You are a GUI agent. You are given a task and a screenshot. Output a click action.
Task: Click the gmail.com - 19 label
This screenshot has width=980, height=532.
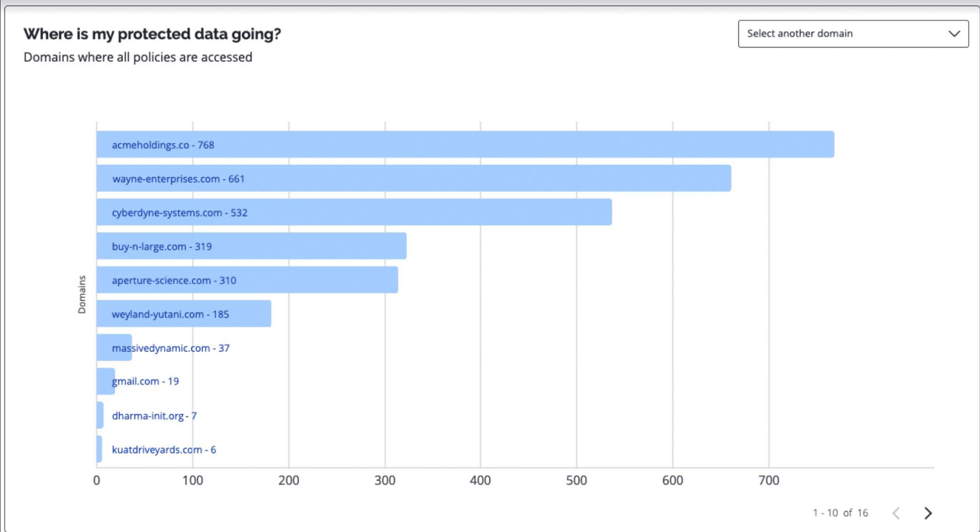coord(145,382)
